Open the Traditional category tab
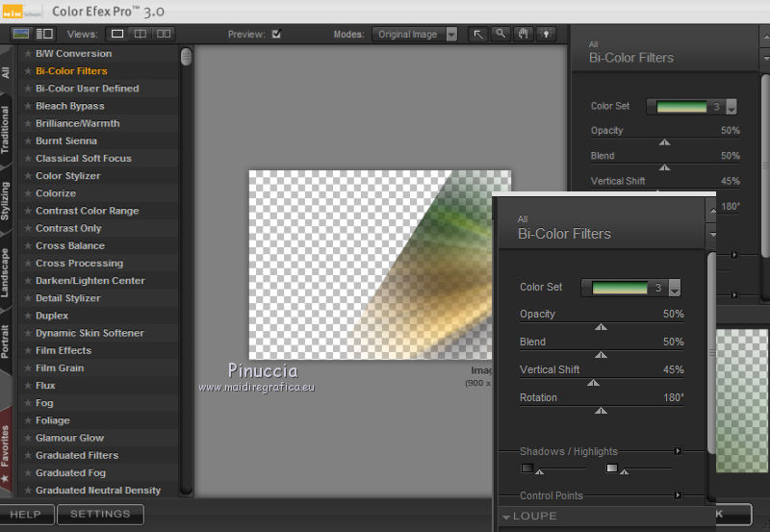This screenshot has height=532, width=770. pyautogui.click(x=6, y=130)
